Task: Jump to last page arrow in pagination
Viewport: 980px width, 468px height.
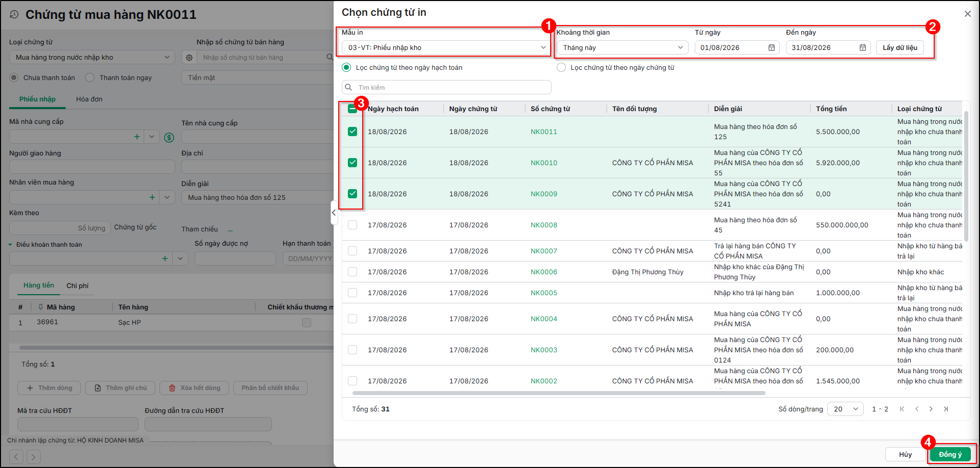Action: pyautogui.click(x=946, y=409)
